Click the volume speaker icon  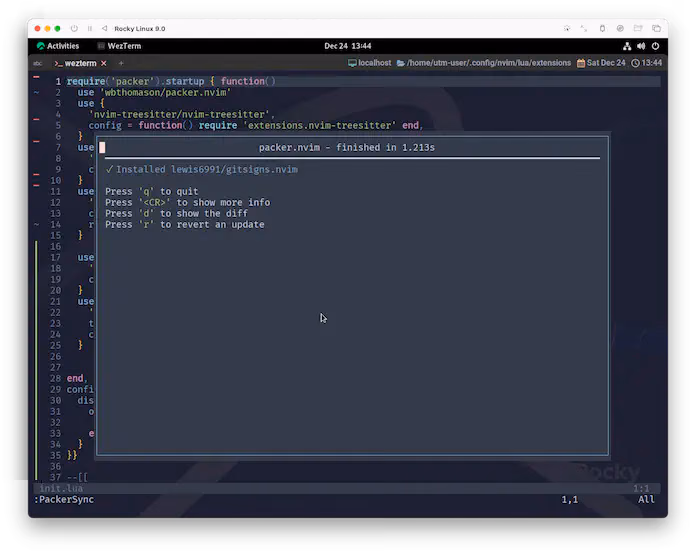[641, 46]
